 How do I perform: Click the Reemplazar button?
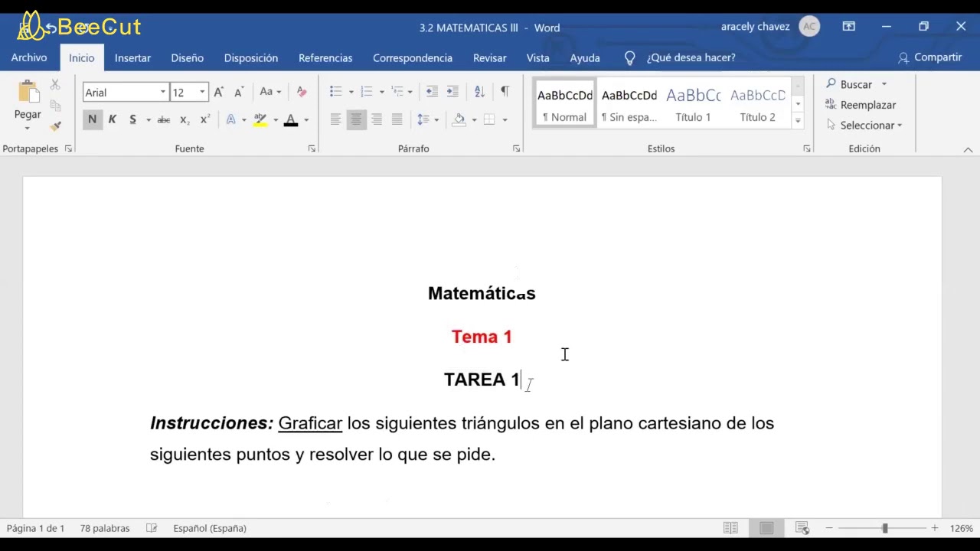pos(861,105)
